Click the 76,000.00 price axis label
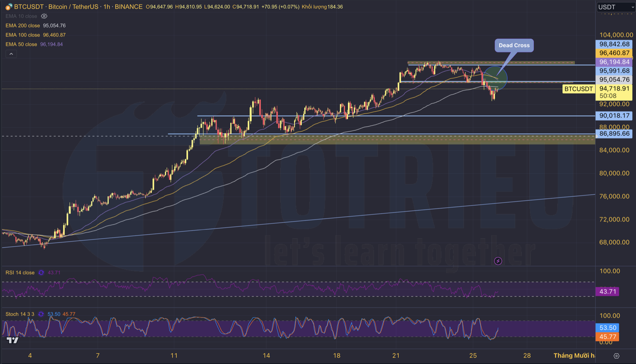 coord(614,196)
